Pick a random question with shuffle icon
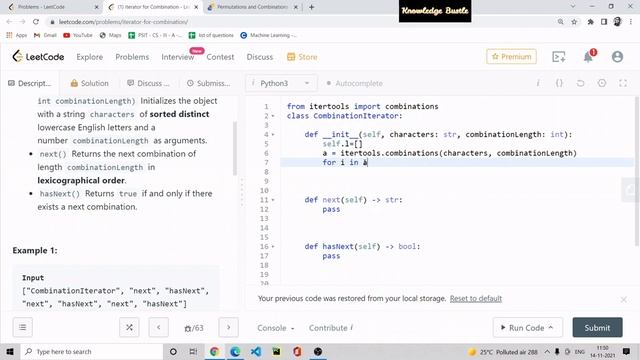The image size is (640, 360). (129, 327)
